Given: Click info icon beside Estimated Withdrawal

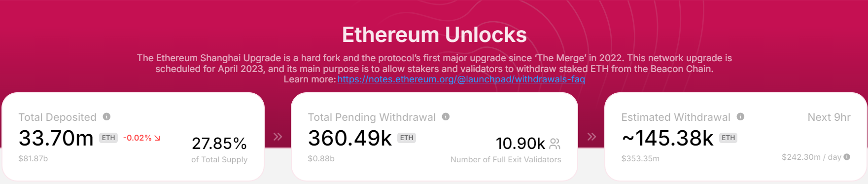Looking at the screenshot, I should coord(740,117).
